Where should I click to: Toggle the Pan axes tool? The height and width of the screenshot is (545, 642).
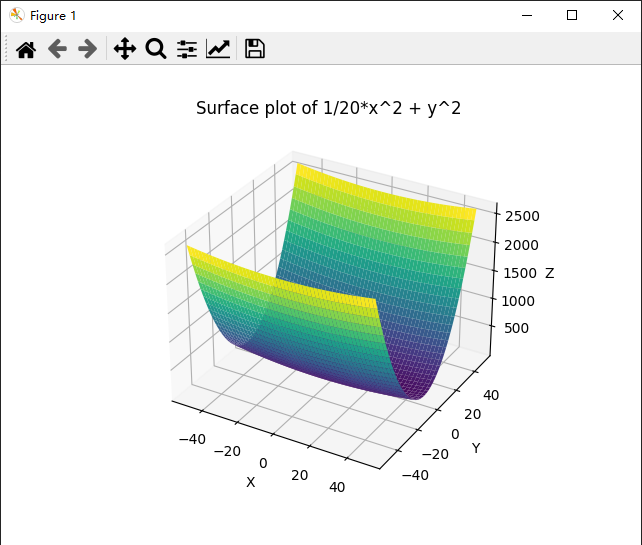point(124,49)
